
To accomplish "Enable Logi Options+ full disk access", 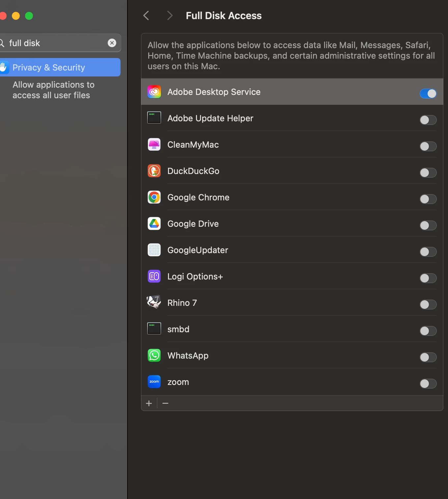I will [428, 278].
